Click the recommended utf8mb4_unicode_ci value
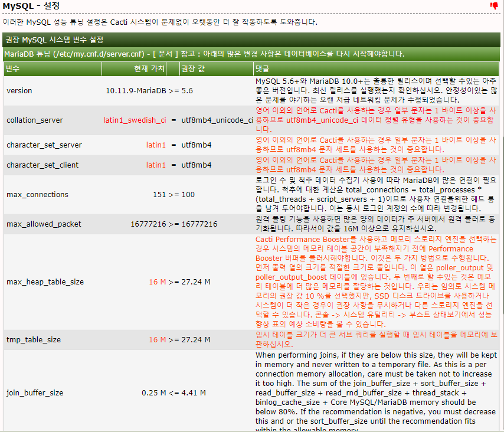Viewport: 504px width, 432px height. [x=217, y=120]
